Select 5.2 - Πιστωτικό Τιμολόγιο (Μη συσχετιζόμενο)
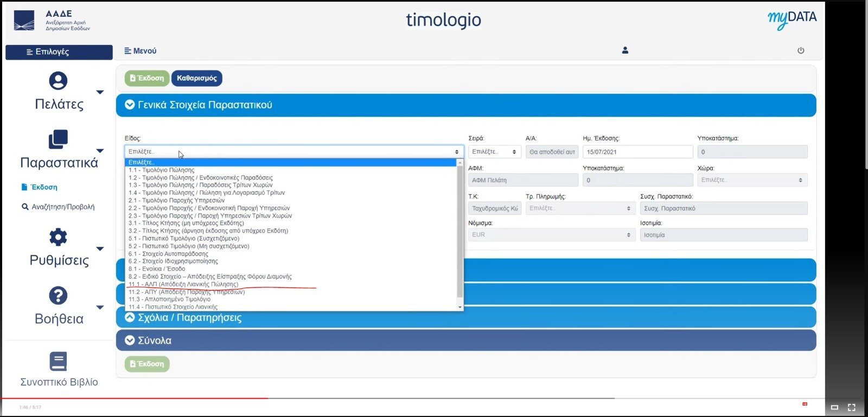 (291, 246)
